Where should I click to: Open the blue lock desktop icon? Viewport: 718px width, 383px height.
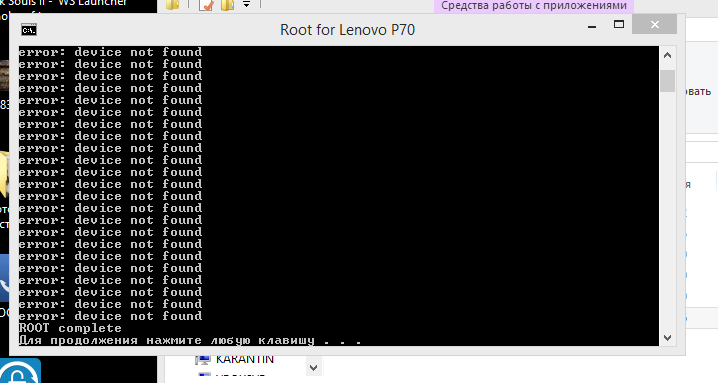20,371
